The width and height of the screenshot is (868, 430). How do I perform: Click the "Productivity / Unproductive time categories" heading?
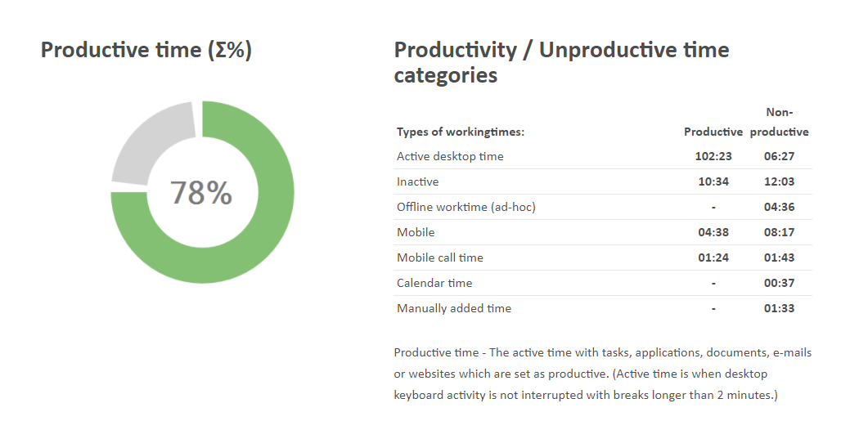tap(561, 62)
